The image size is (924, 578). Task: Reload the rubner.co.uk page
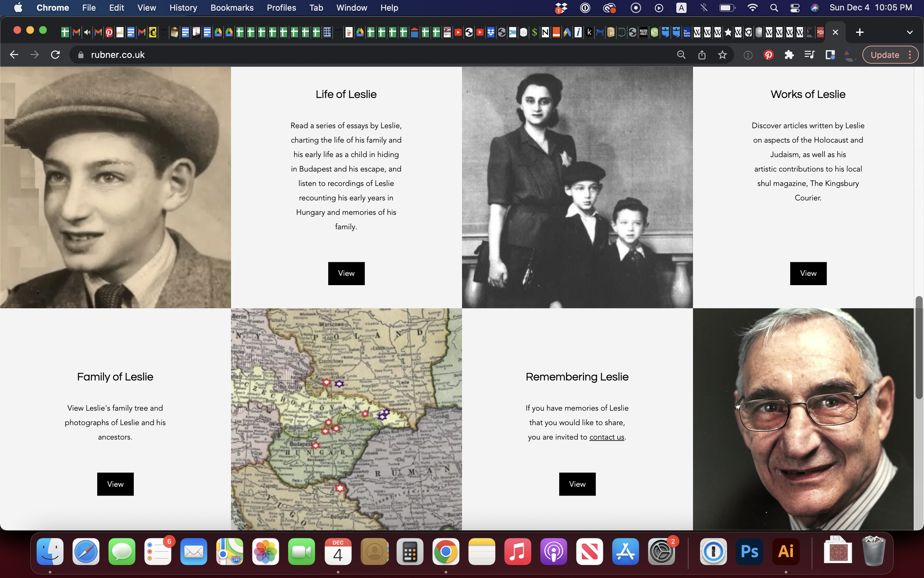click(55, 55)
